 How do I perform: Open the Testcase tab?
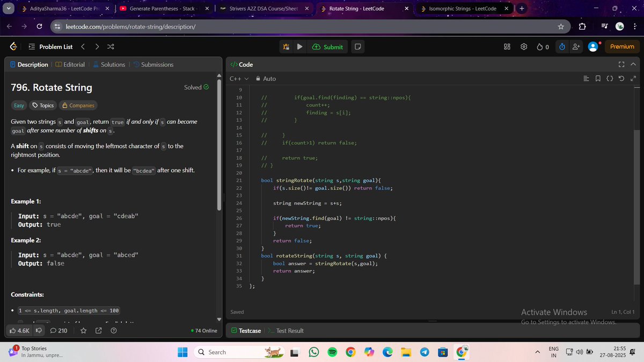(x=246, y=330)
